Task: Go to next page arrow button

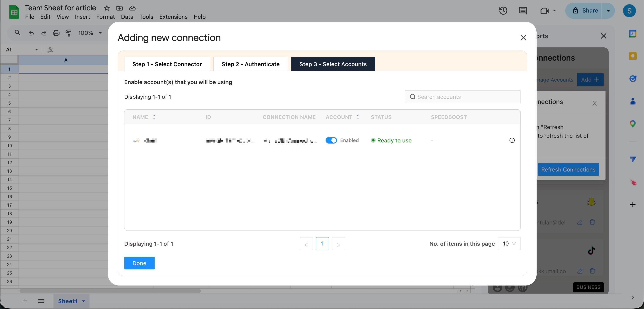Action: coord(338,244)
